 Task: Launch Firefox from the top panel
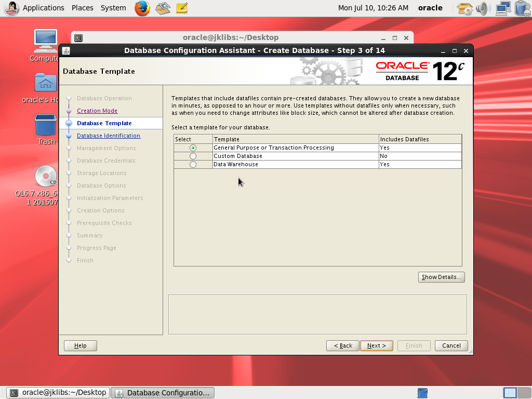(142, 8)
